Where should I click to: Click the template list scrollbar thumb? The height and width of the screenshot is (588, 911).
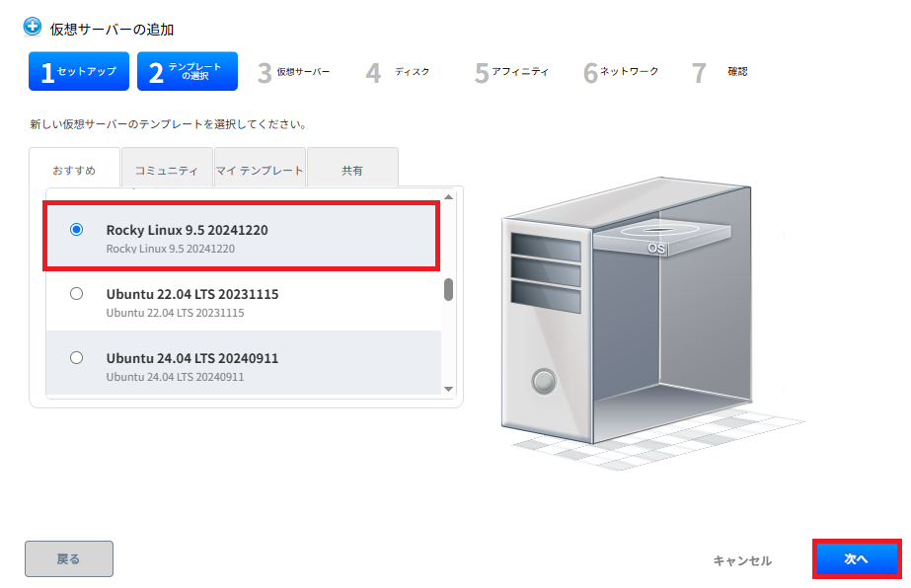coord(448,289)
